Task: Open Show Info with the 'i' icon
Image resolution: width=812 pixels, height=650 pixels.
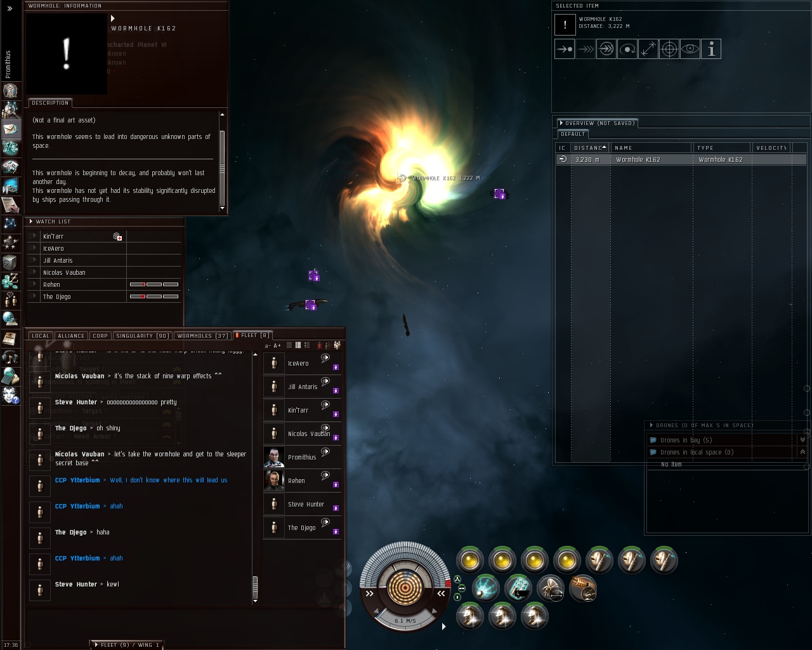Action: (x=711, y=49)
